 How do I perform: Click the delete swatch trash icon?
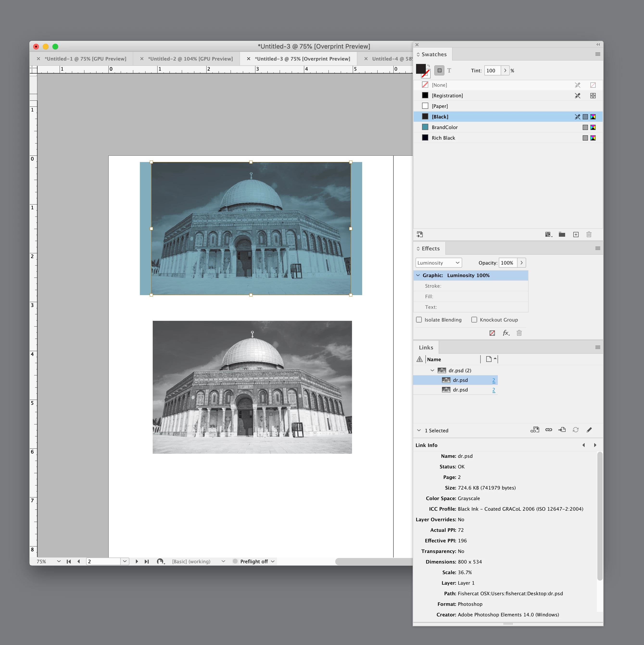click(589, 234)
